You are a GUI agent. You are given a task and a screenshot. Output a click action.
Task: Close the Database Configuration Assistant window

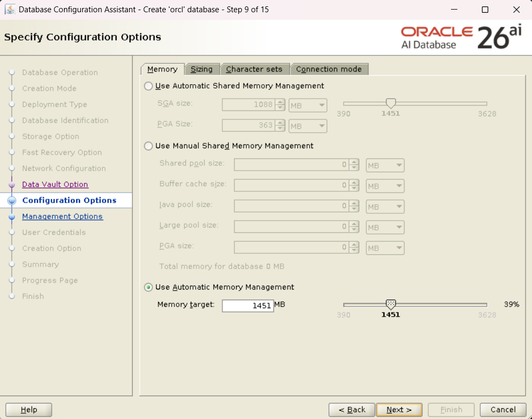516,10
